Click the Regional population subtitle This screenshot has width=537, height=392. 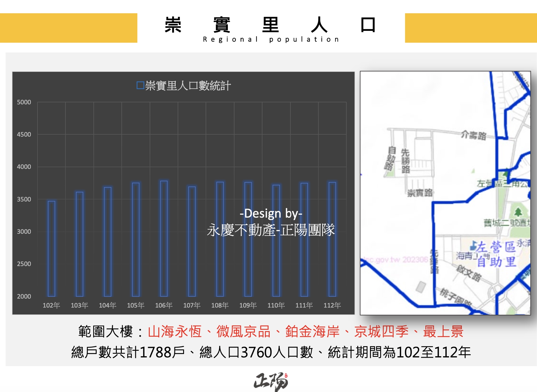click(x=271, y=39)
